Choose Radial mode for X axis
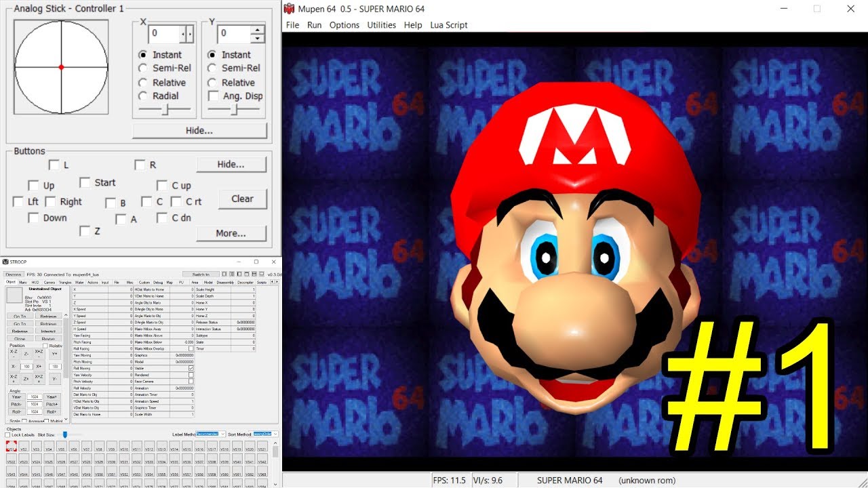868x488 pixels. pyautogui.click(x=158, y=96)
